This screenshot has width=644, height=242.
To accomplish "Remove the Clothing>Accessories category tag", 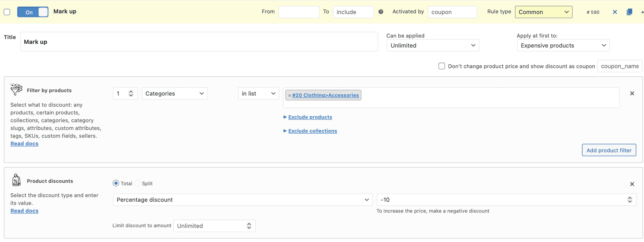I will 290,96.
